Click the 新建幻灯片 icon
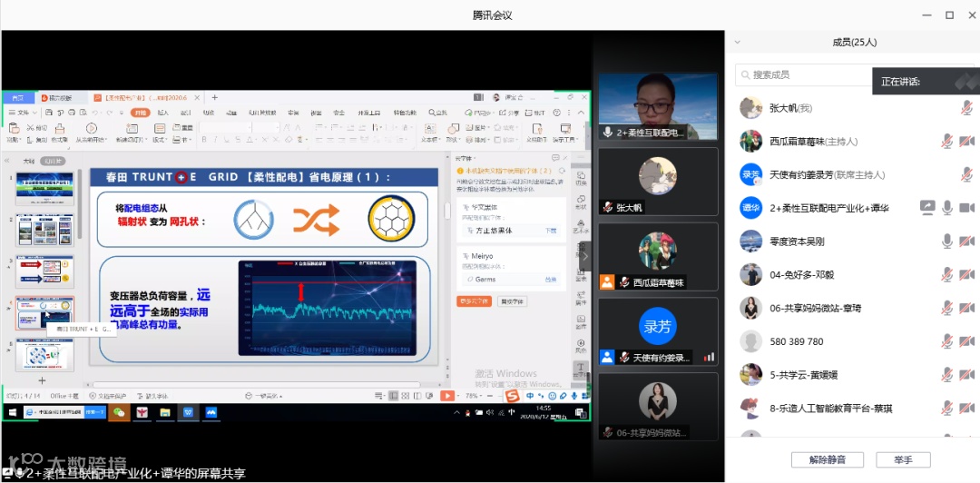The image size is (980, 483). (x=130, y=128)
